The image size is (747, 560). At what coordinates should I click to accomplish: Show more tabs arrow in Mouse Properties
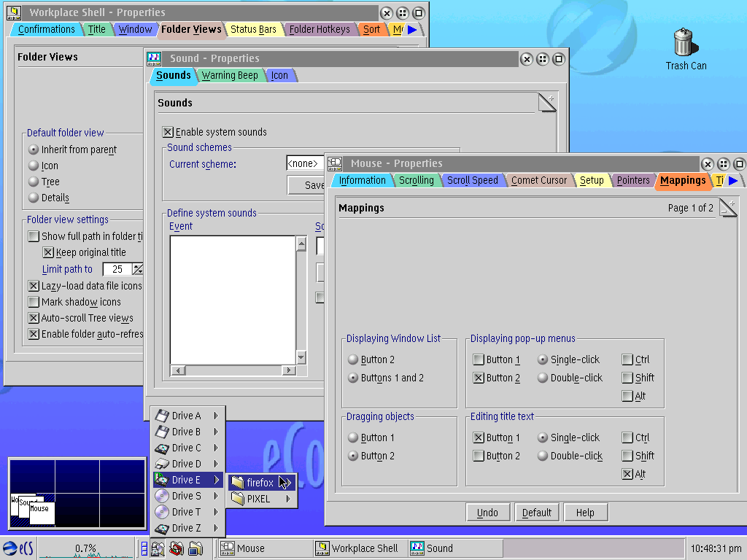click(733, 181)
